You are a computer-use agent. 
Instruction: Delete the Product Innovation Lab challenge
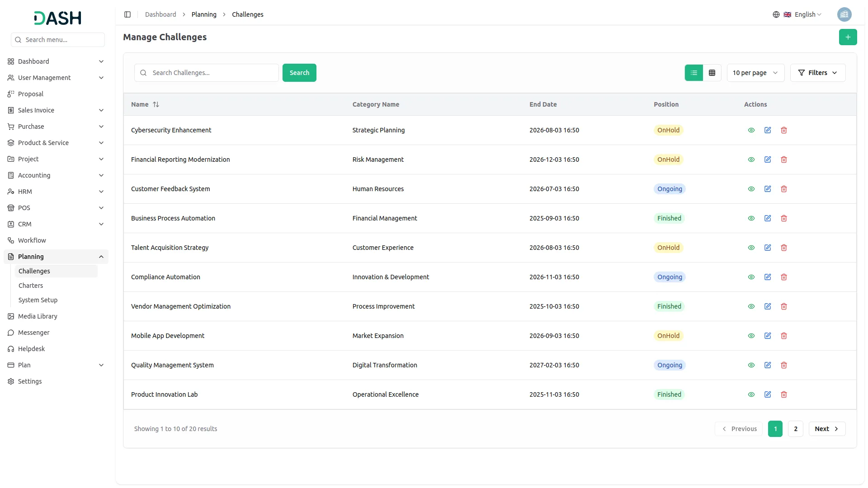(784, 394)
